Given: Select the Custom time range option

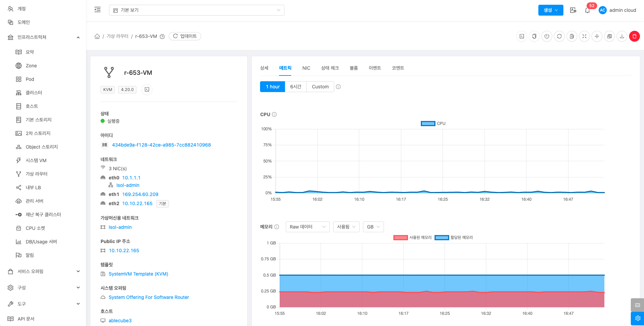Looking at the screenshot, I should pos(320,87).
